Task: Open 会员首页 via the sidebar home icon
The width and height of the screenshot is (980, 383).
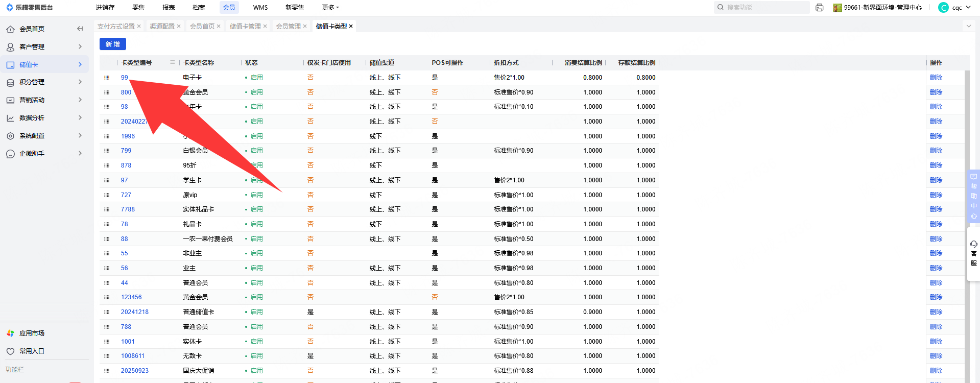Action: point(10,29)
